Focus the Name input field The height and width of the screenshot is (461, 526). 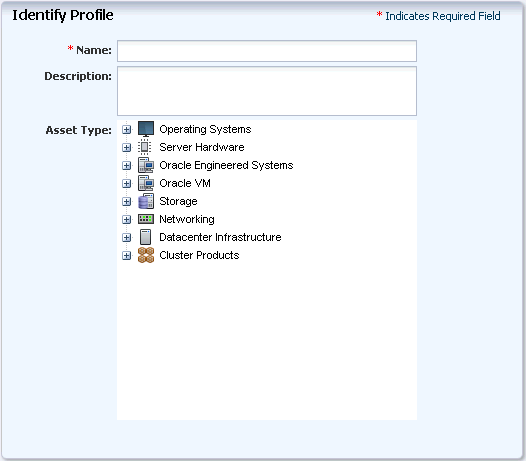[x=267, y=51]
